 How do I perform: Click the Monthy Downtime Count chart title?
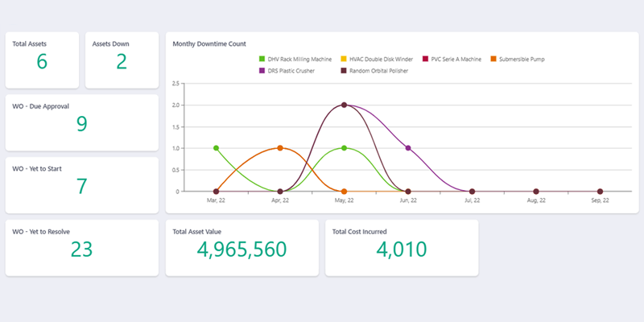pyautogui.click(x=209, y=43)
